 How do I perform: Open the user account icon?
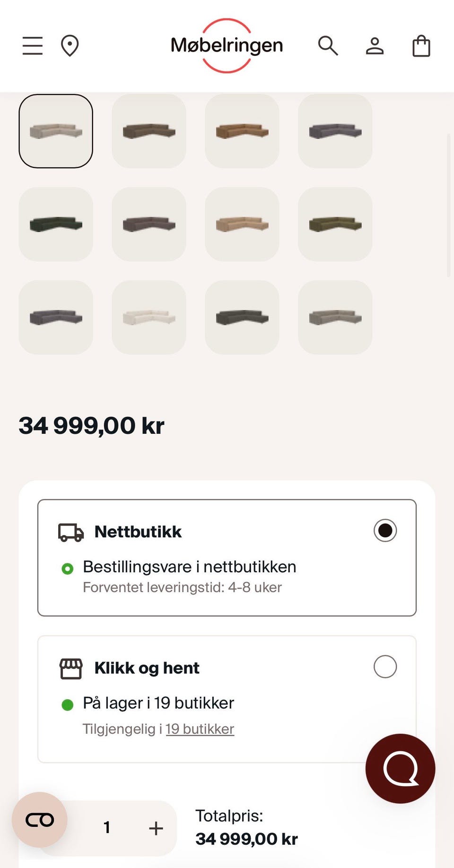375,46
